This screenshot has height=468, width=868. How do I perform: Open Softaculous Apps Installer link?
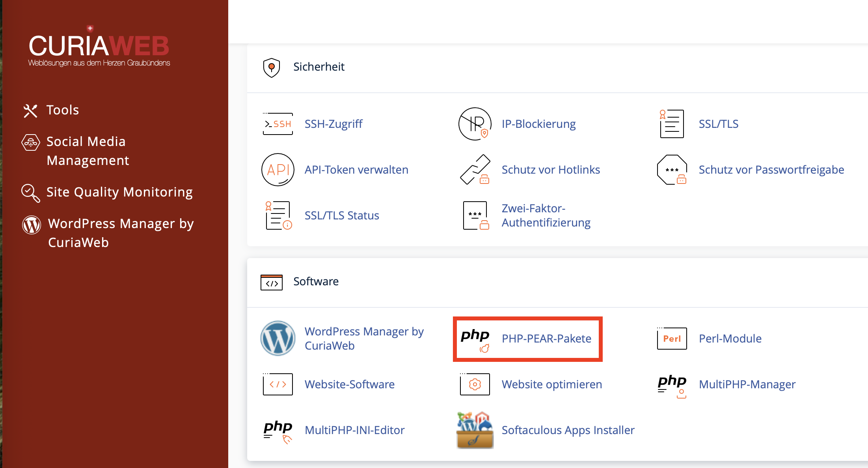pos(568,430)
